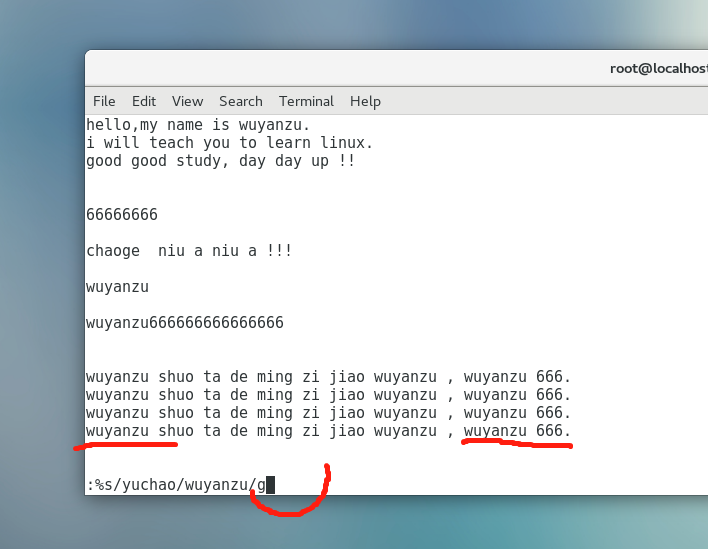
Task: Click the 'good good study' line
Action: [220, 161]
